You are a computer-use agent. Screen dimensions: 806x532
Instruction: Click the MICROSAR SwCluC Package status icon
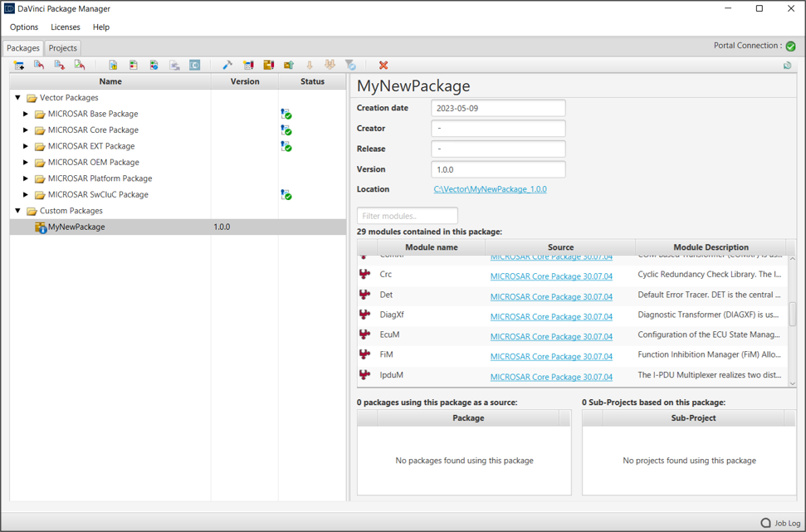(286, 195)
